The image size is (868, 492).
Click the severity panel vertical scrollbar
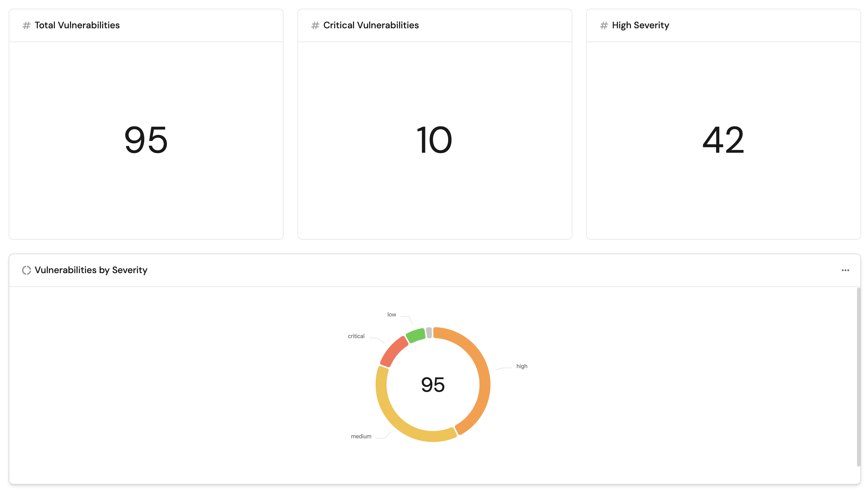click(858, 377)
